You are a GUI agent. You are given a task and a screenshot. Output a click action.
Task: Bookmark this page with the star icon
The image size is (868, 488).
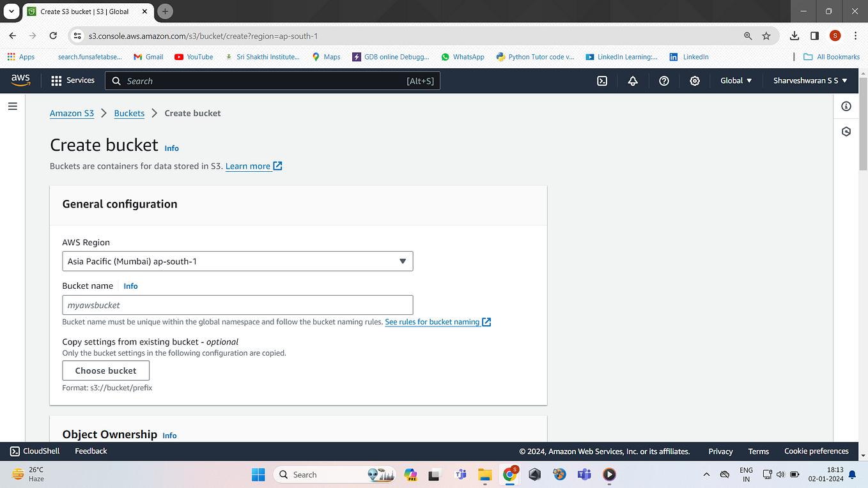click(765, 36)
